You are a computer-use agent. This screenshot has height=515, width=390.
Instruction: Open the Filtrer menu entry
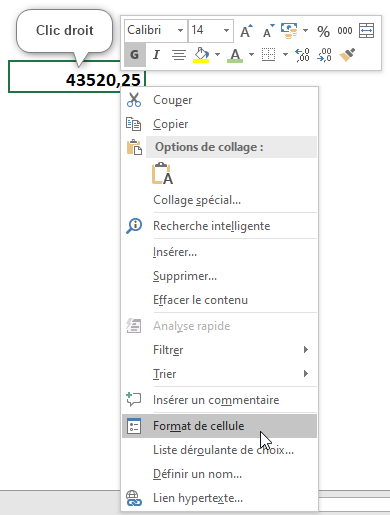(x=219, y=350)
